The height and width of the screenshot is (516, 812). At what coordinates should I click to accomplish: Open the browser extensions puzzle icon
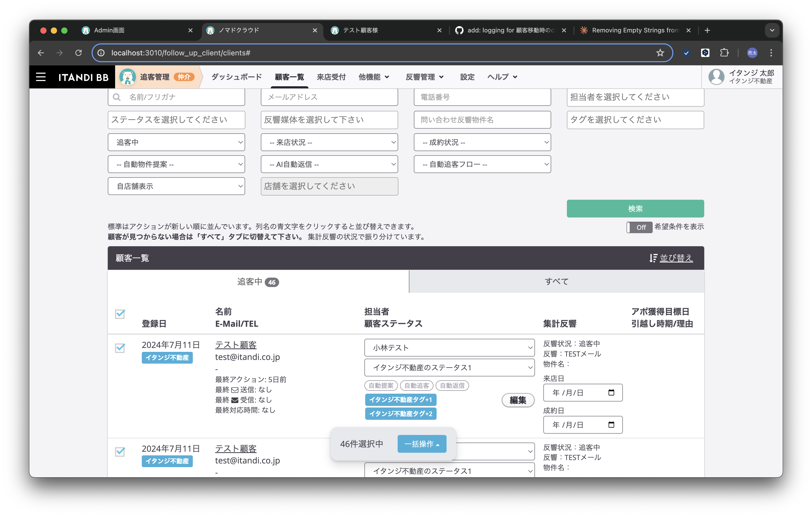click(x=724, y=53)
